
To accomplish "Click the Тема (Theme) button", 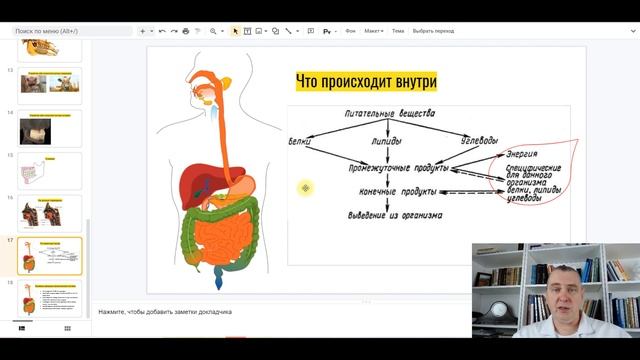I will [x=398, y=31].
